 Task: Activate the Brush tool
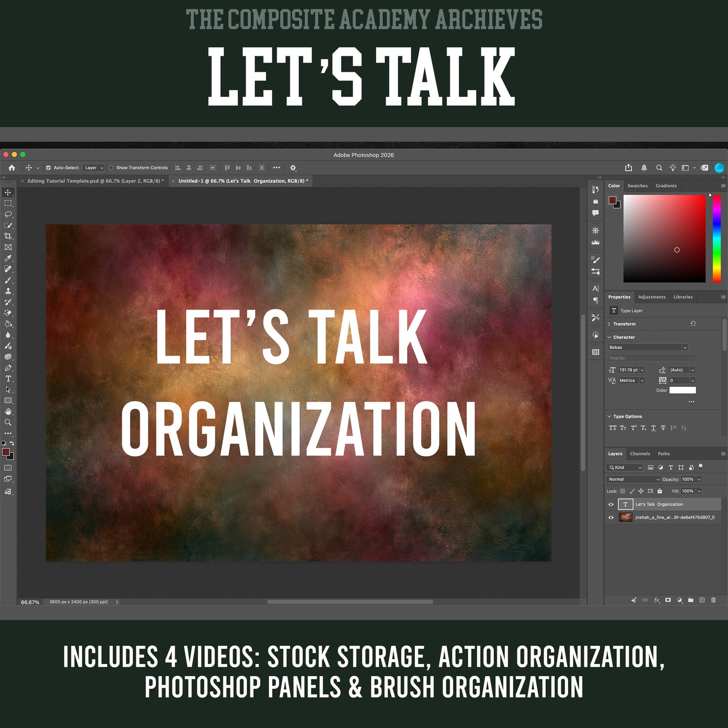tap(8, 281)
